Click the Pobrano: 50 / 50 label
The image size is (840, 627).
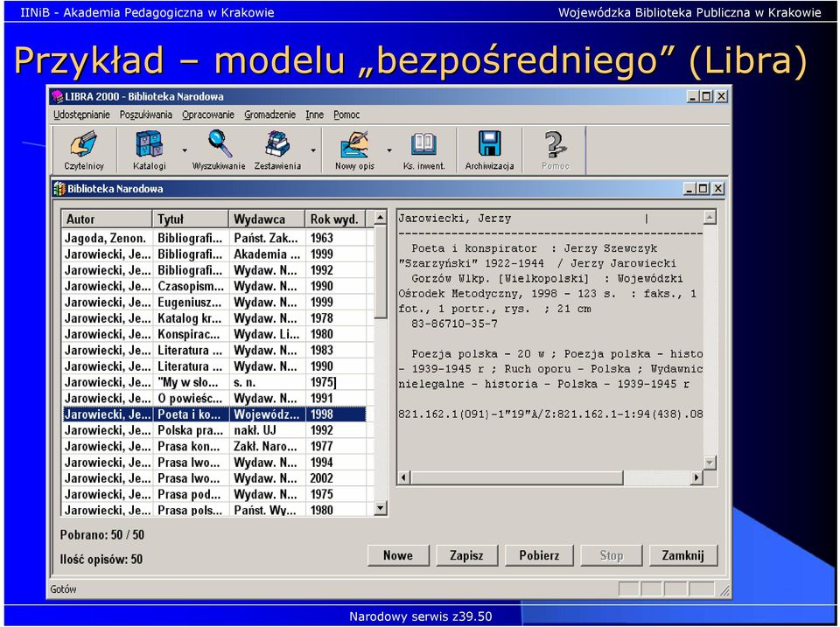tap(102, 535)
